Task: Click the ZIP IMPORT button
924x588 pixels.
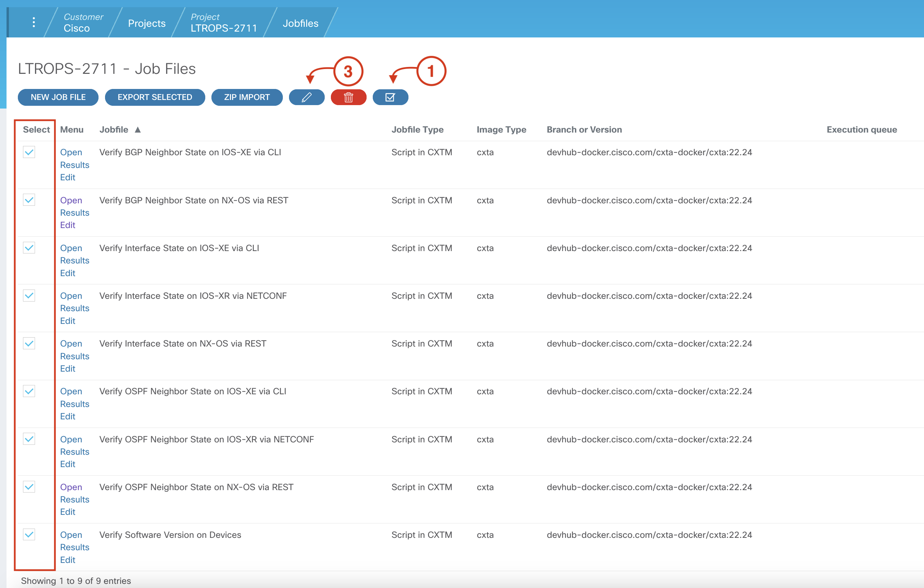Action: 247,97
